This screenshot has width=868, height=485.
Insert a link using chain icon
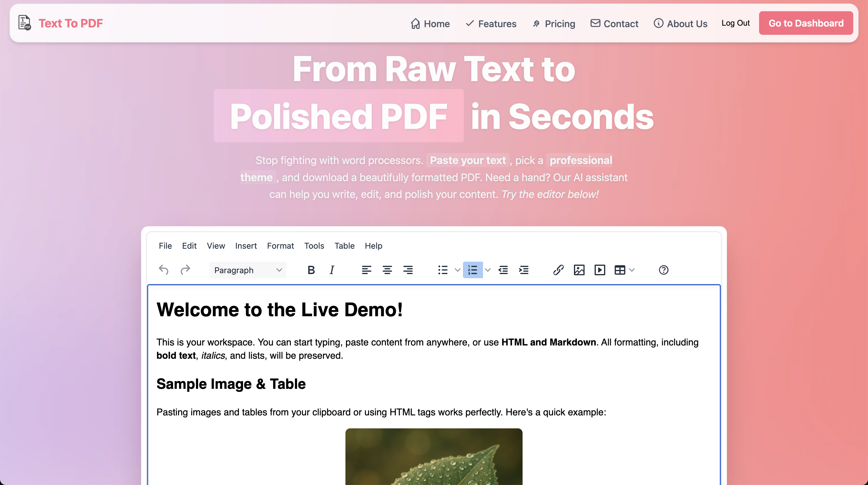(558, 270)
